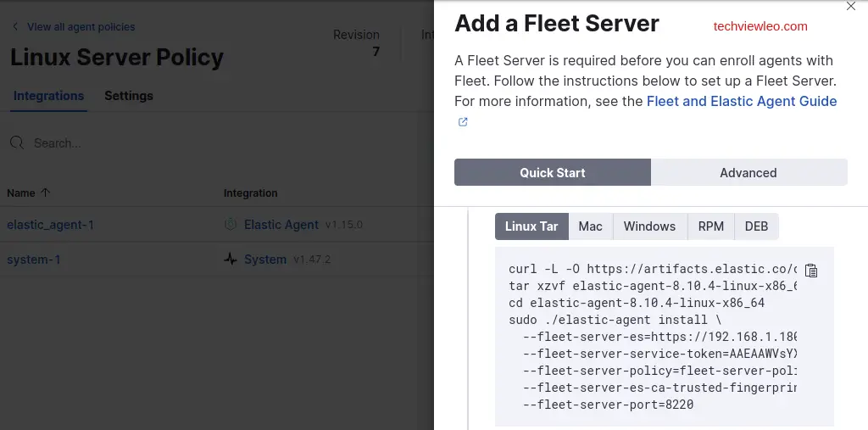This screenshot has height=430, width=868.
Task: Click the System integration pulse icon
Action: (231, 260)
